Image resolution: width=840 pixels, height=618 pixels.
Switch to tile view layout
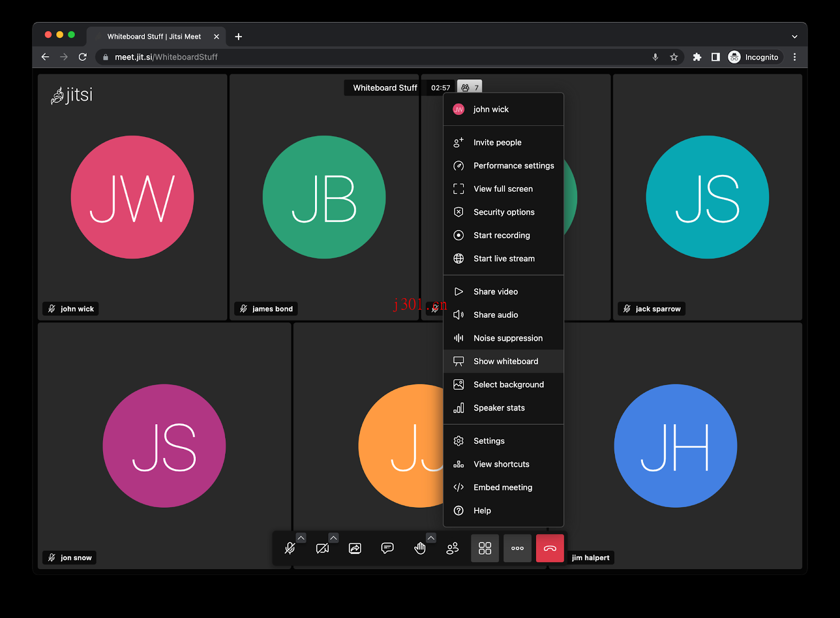(x=485, y=548)
